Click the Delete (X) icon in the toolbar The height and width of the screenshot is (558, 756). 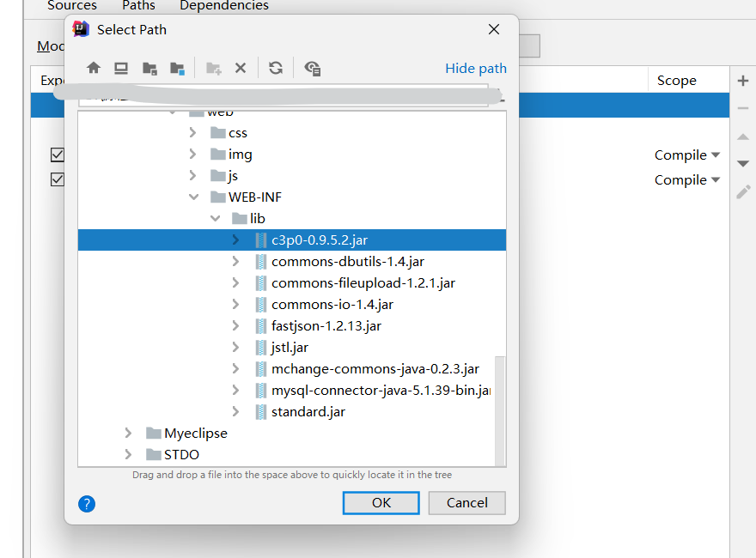click(x=241, y=67)
